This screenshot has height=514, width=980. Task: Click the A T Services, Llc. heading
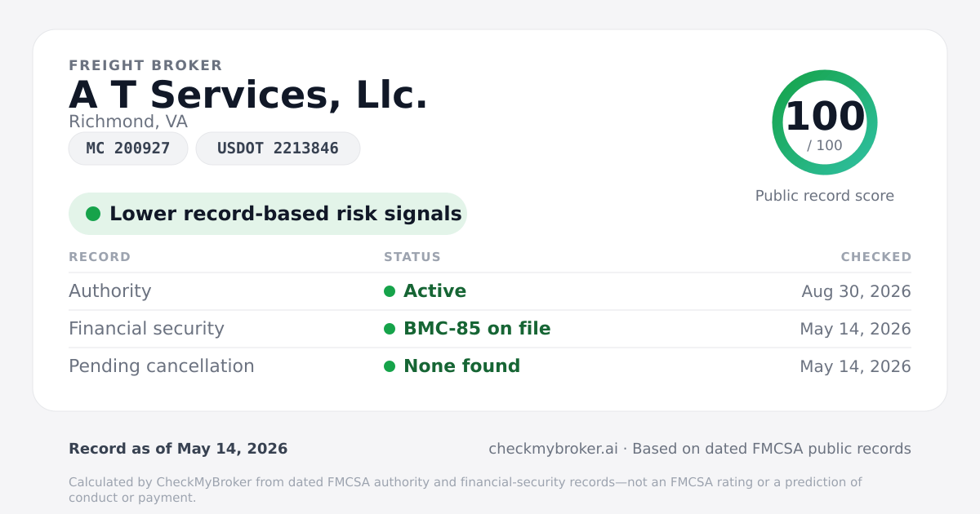click(248, 95)
